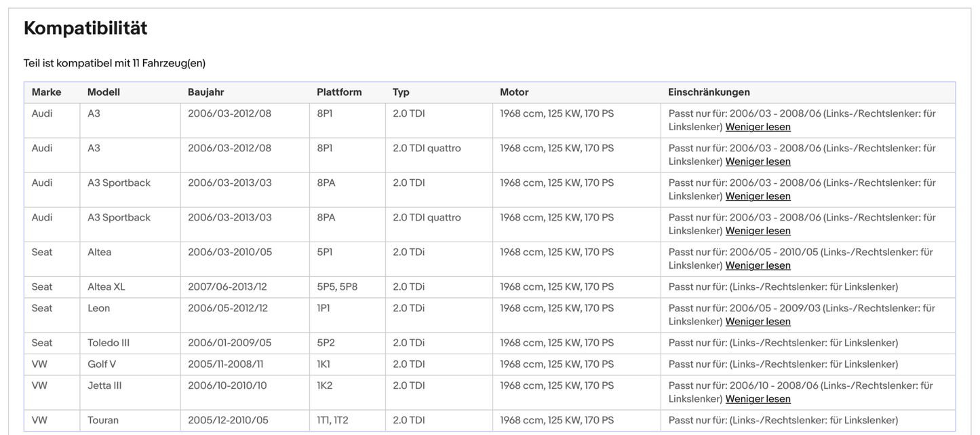Viewport: 980px width, 435px height.
Task: Click the '1T1, 1T2' platform cell
Action: pyautogui.click(x=332, y=421)
